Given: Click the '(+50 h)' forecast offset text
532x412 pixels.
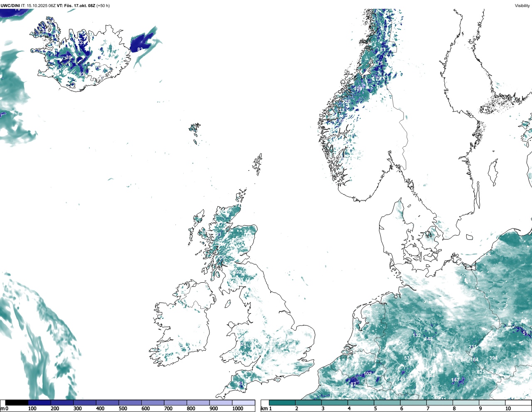Looking at the screenshot, I should (103, 6).
